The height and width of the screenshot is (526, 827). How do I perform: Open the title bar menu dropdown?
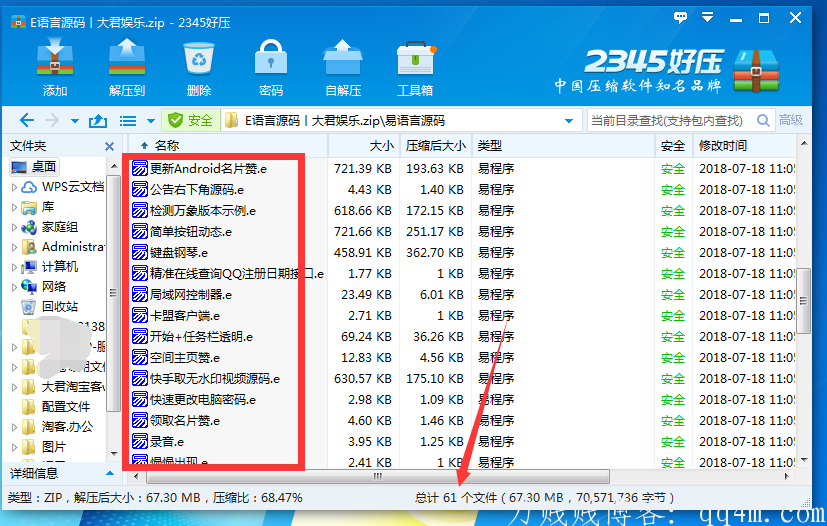tap(707, 17)
